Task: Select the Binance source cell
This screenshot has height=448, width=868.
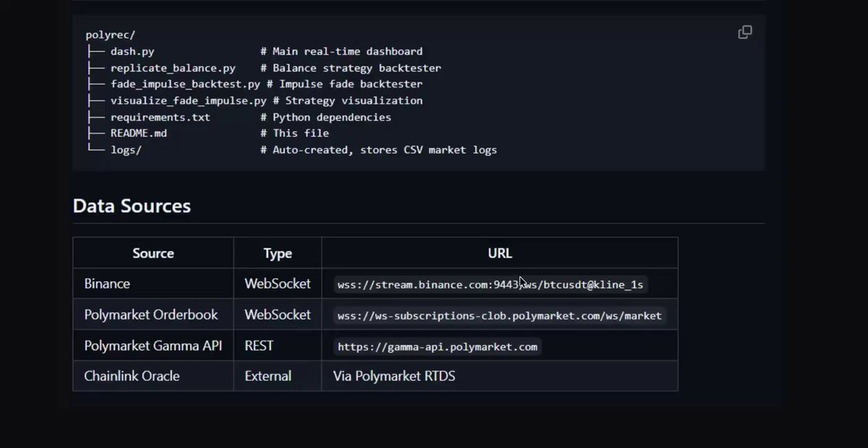Action: pos(153,284)
